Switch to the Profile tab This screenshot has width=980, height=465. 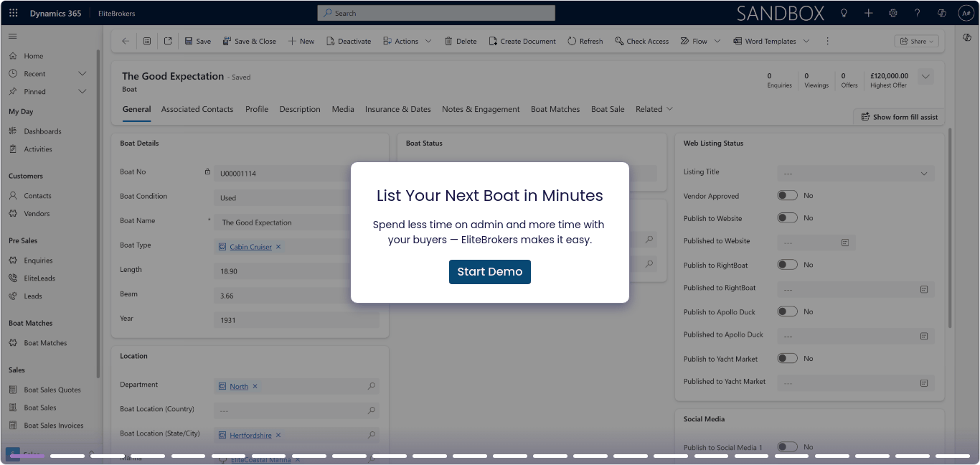(257, 109)
